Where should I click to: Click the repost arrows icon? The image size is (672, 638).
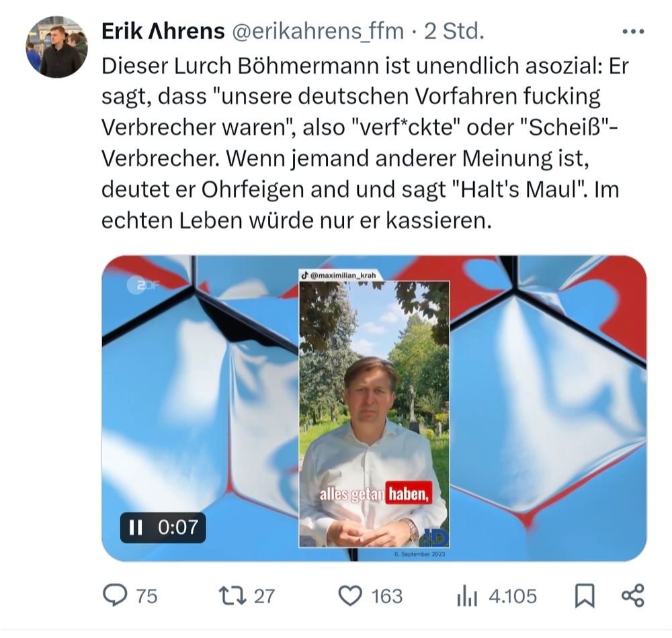tap(233, 596)
